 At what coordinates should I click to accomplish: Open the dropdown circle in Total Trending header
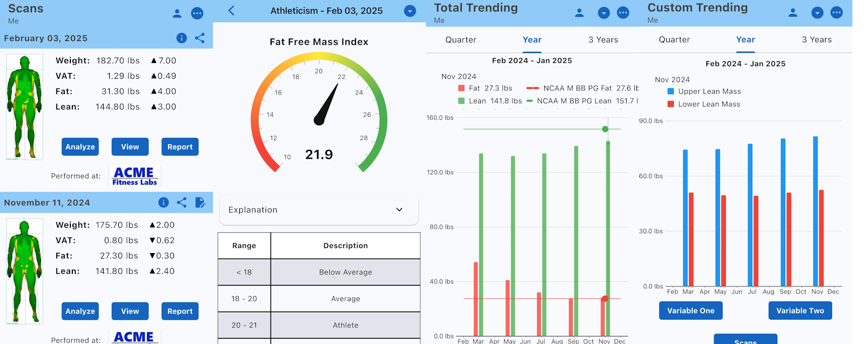coord(603,13)
